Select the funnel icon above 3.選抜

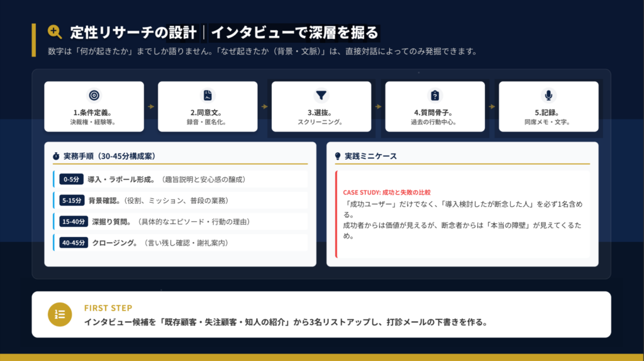click(x=321, y=96)
